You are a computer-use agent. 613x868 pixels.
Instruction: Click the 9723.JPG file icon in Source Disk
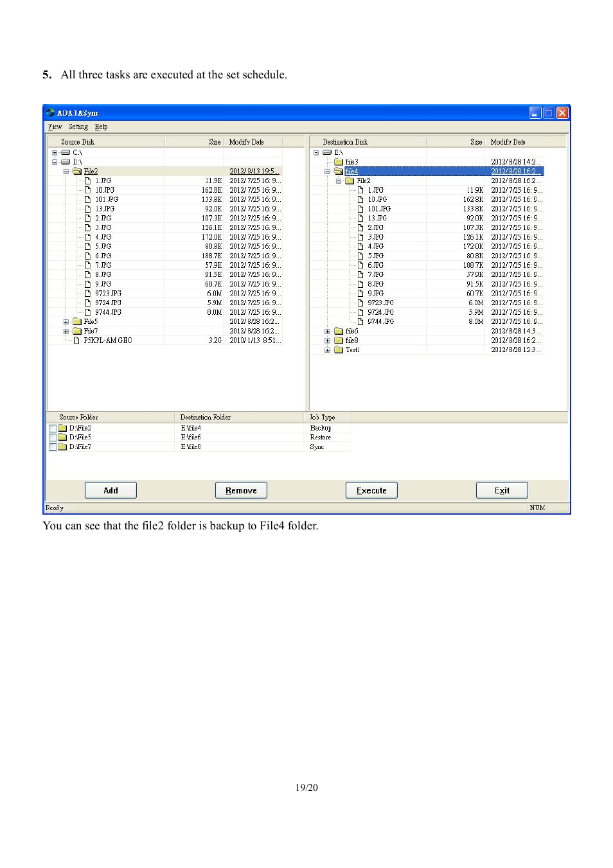click(x=88, y=294)
